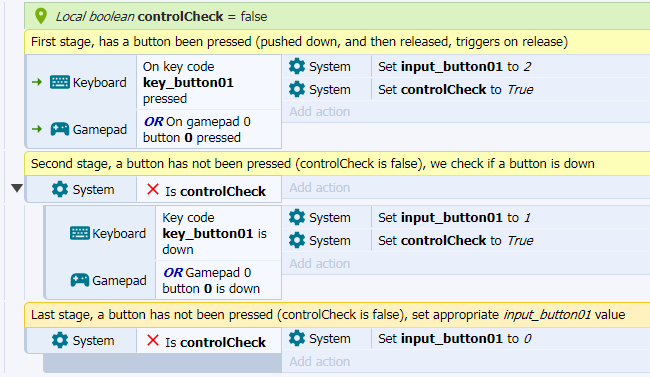Click the System gear icon beside Set input_button01 to 0

[x=297, y=338]
